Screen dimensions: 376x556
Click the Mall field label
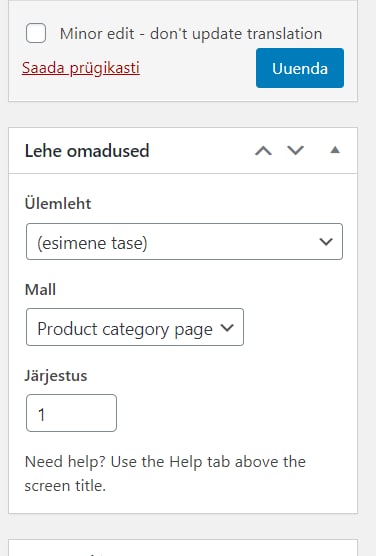[40, 289]
